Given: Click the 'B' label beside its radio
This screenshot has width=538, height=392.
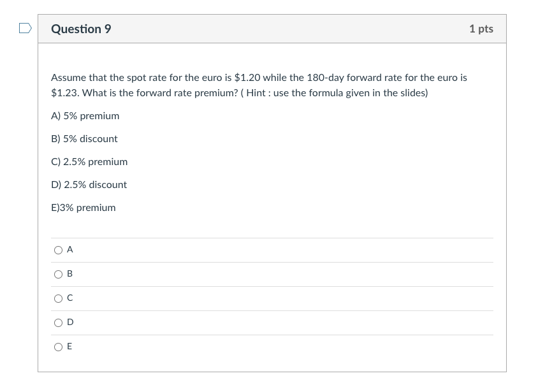Looking at the screenshot, I should click(x=70, y=274).
